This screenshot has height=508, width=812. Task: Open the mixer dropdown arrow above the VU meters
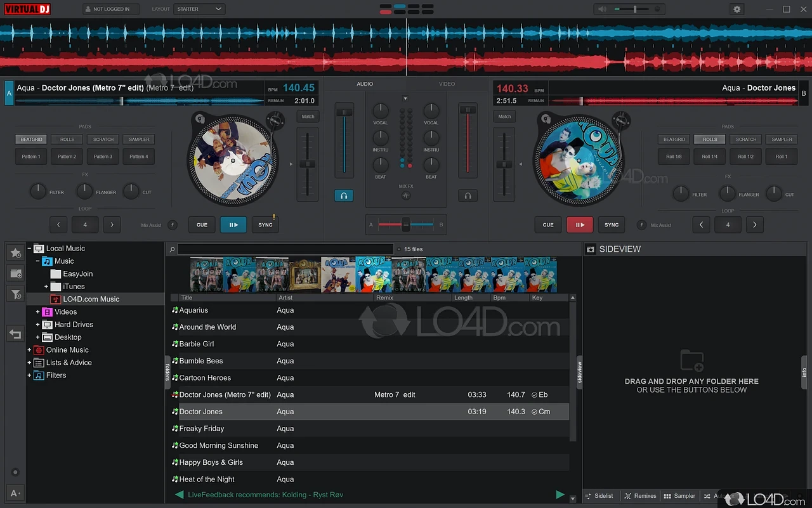click(405, 99)
